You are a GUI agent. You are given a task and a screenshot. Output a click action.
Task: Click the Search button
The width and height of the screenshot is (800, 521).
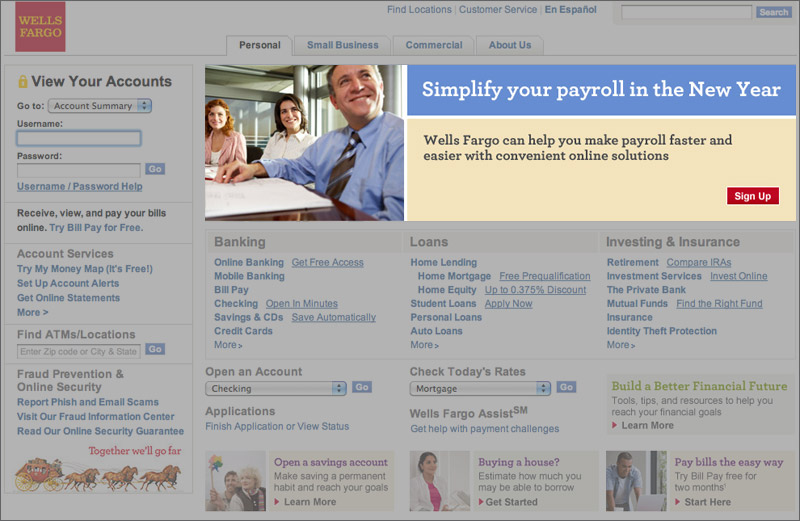pos(773,12)
